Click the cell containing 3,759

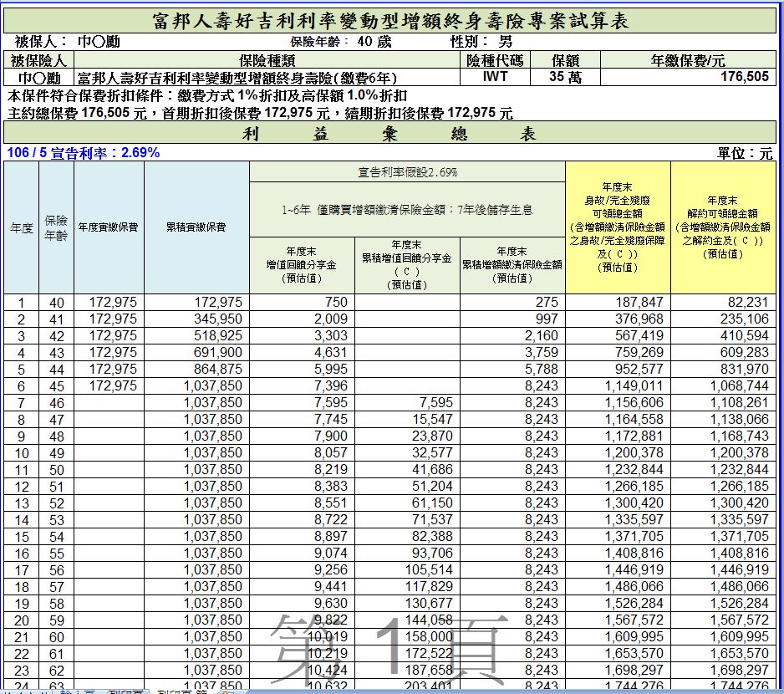(x=512, y=352)
